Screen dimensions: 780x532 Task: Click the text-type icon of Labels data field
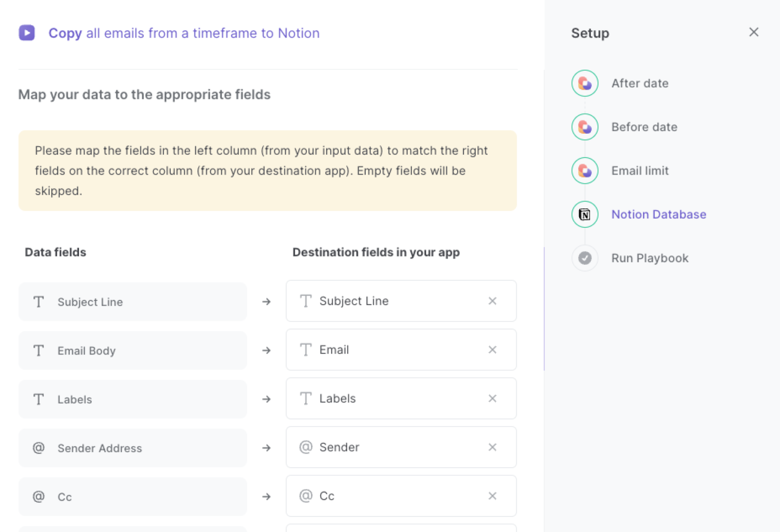point(39,399)
